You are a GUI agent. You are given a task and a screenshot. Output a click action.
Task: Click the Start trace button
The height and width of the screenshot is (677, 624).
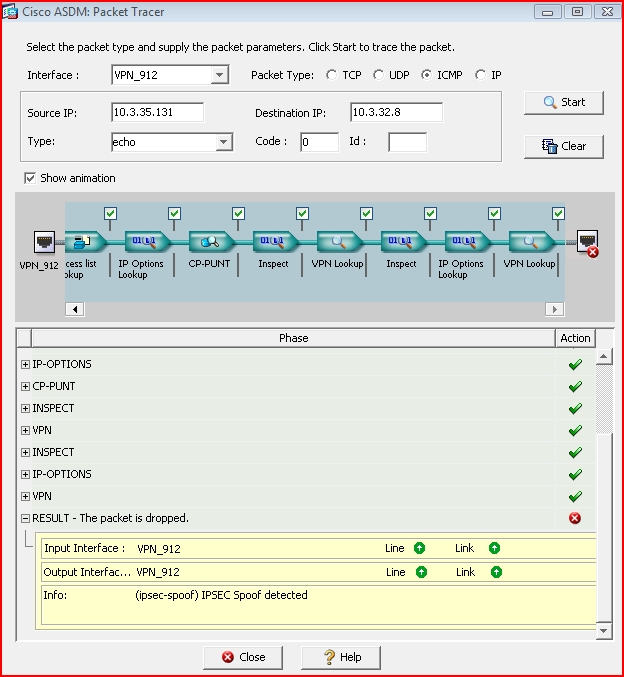click(x=564, y=103)
